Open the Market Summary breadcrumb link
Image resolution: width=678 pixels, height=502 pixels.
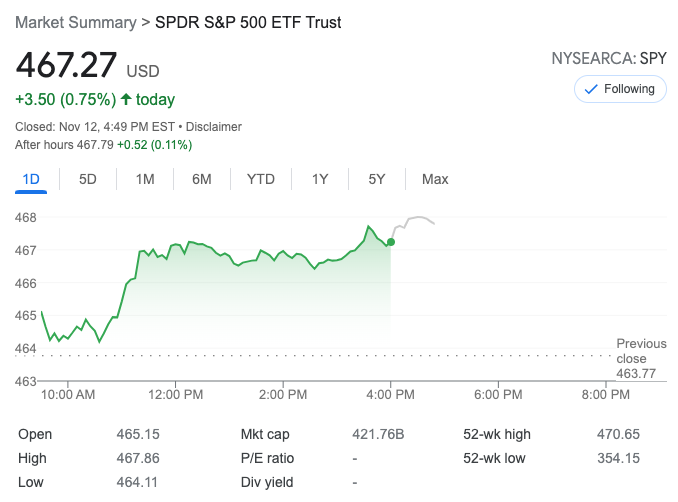pos(74,22)
